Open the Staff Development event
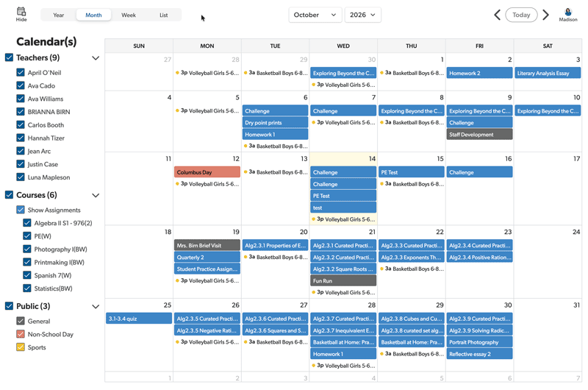The image size is (588, 390). tap(479, 135)
